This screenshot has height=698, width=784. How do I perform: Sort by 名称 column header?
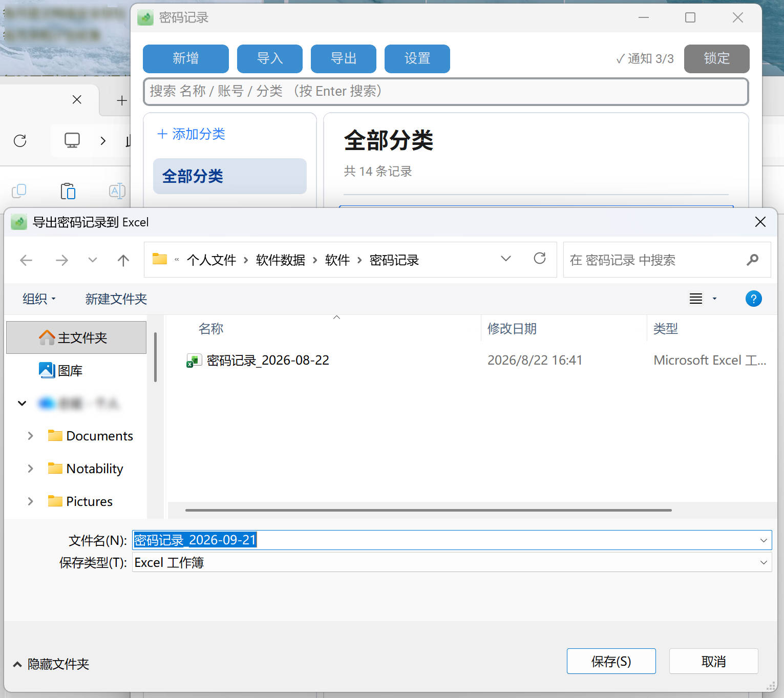pos(211,329)
